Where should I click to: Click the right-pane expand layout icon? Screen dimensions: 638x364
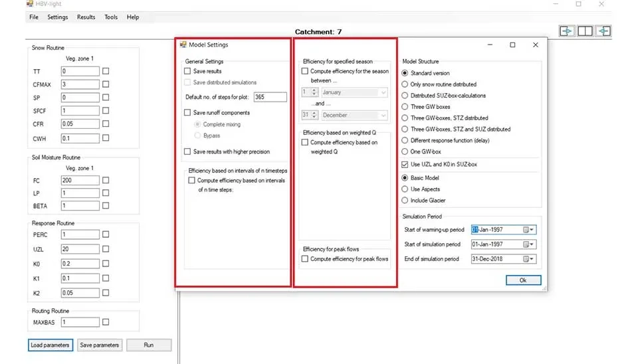point(603,31)
